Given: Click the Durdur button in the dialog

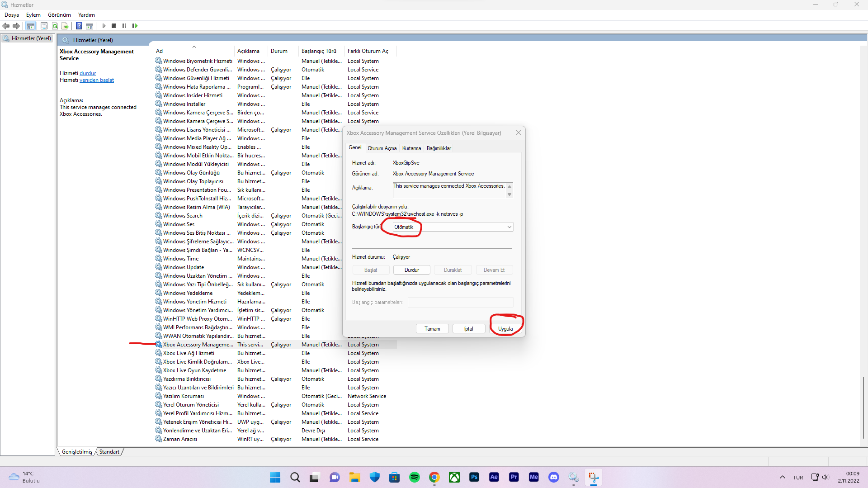Looking at the screenshot, I should coord(411,270).
